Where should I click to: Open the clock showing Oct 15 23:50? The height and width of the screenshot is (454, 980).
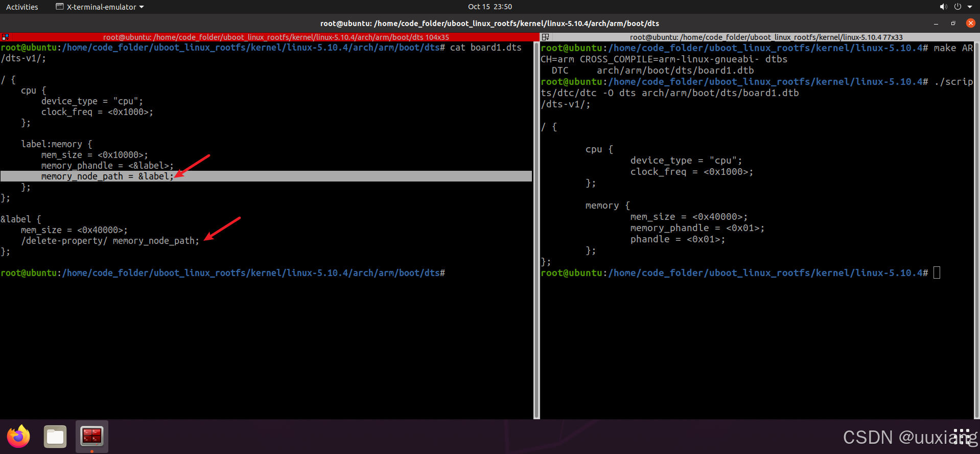pos(489,7)
